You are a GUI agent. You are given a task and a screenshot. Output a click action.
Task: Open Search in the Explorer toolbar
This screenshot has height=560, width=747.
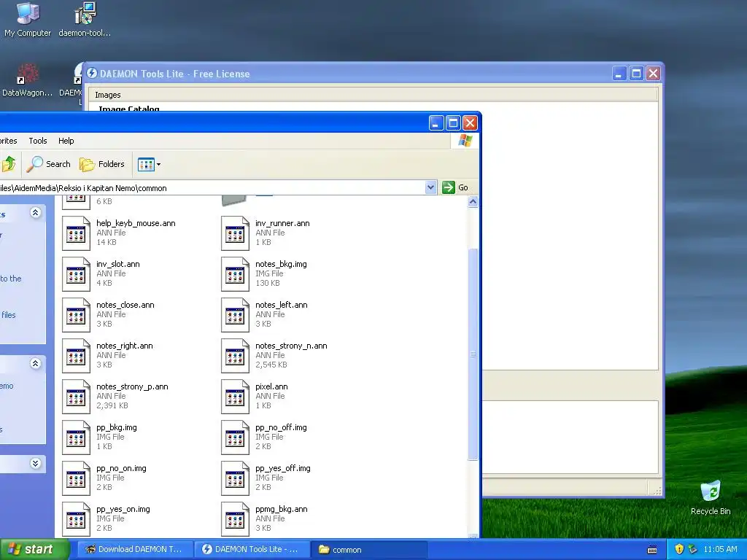click(x=49, y=164)
